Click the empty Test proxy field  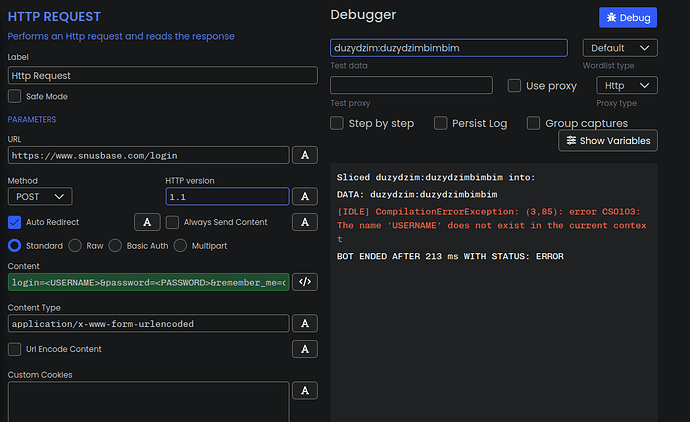[411, 85]
